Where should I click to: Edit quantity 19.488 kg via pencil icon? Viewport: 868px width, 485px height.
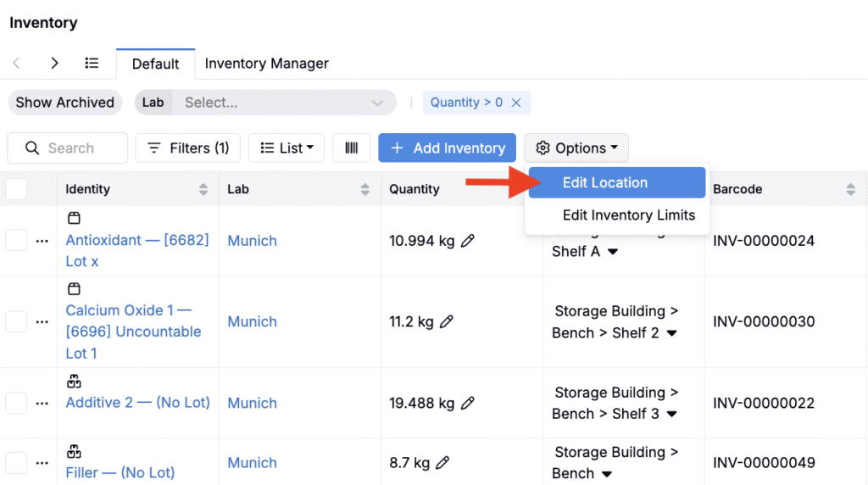pos(467,404)
